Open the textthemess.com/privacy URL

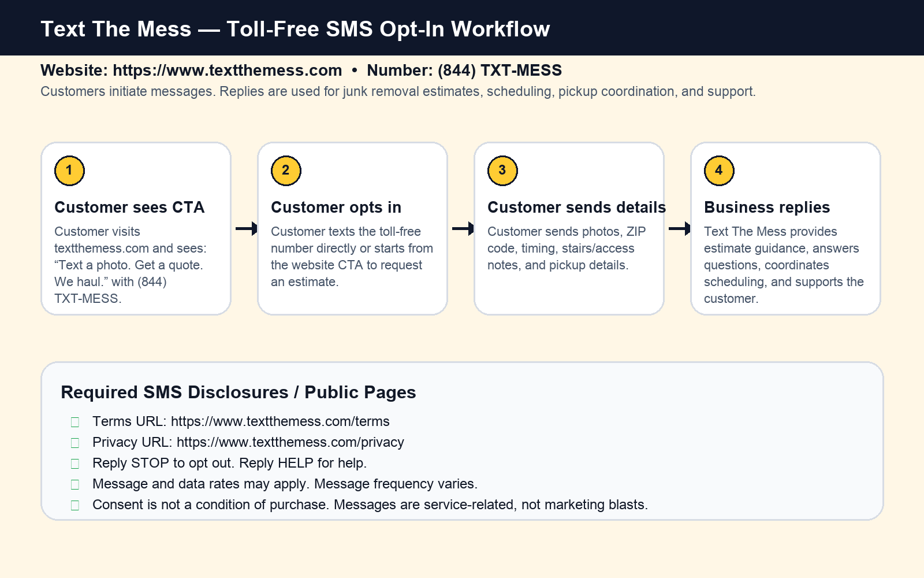pos(290,442)
